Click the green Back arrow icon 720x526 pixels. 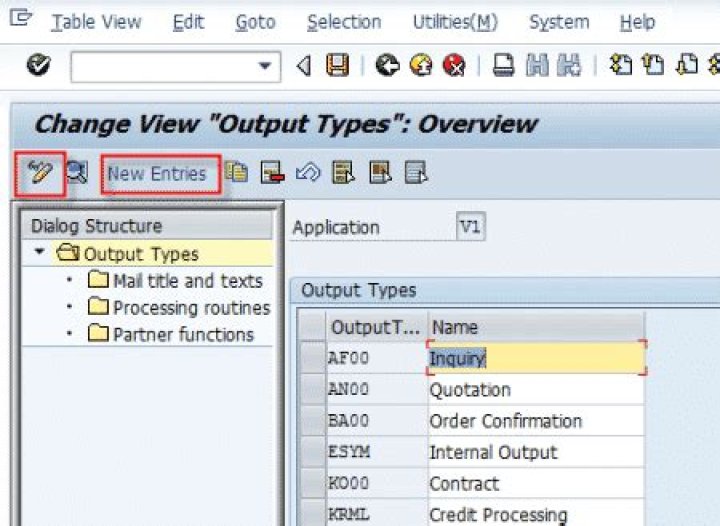pyautogui.click(x=388, y=65)
